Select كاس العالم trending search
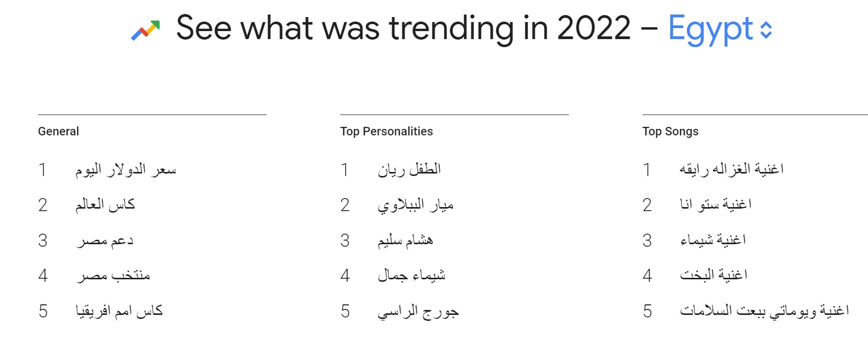 (105, 205)
